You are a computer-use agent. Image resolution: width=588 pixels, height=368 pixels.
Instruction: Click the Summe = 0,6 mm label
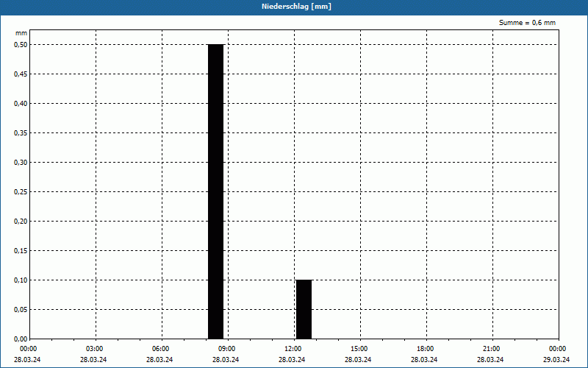[x=527, y=23]
